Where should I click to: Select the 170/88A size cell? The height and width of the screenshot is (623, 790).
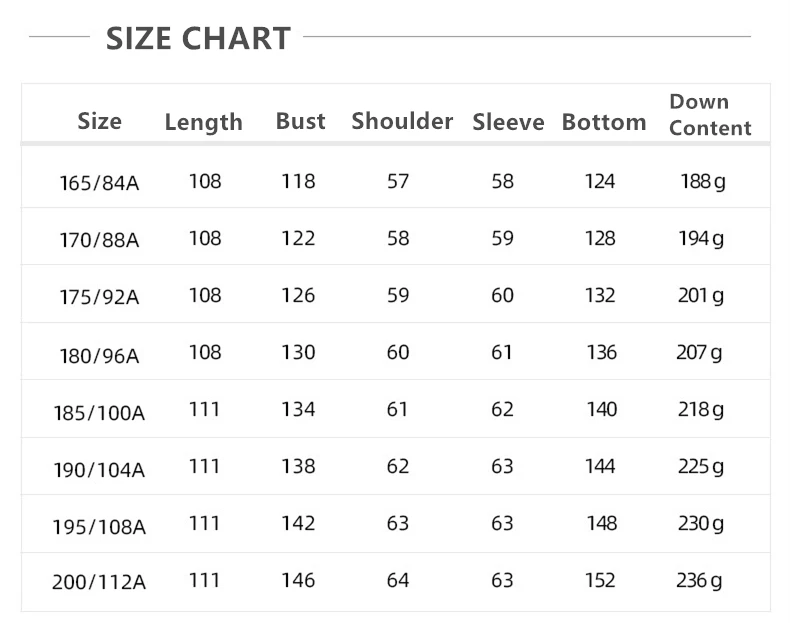pos(99,240)
